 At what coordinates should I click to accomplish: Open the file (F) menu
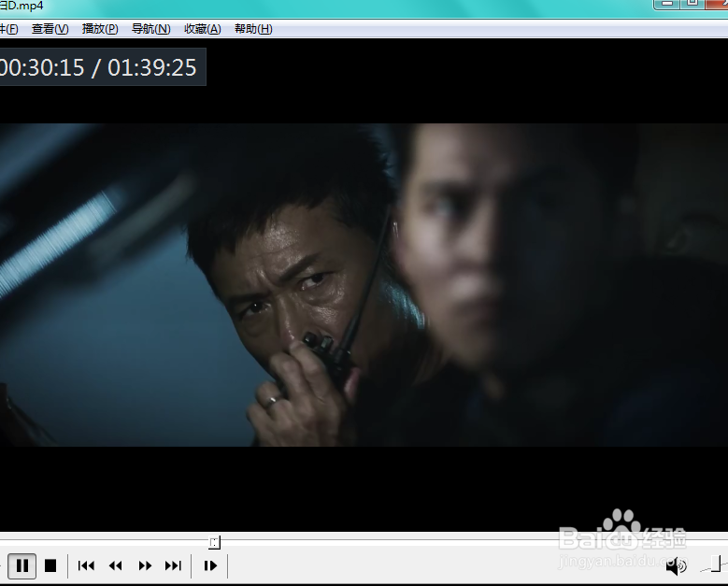click(8, 29)
